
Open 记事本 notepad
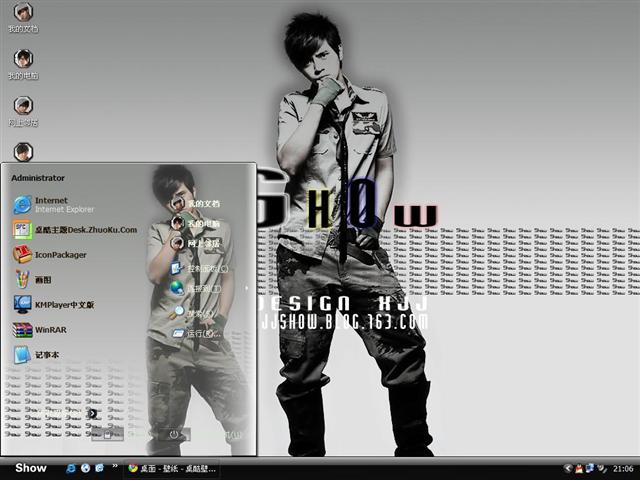(48, 355)
